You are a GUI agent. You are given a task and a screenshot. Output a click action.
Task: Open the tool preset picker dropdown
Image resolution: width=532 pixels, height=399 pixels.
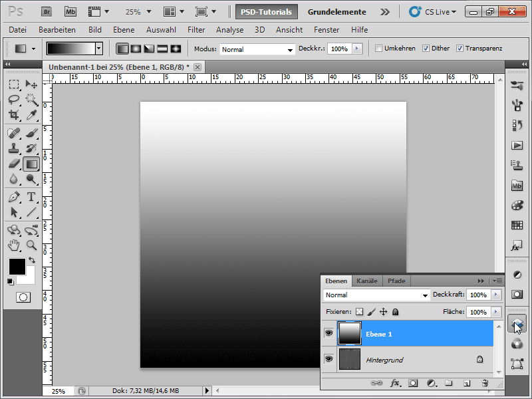click(33, 49)
